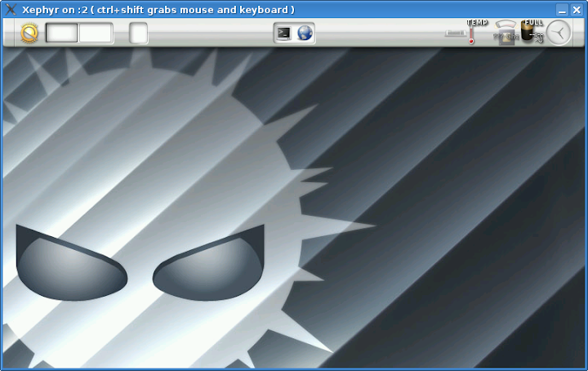Click the empty taskbar box on the shelf
Screen dimensions: 588x371
[138, 33]
